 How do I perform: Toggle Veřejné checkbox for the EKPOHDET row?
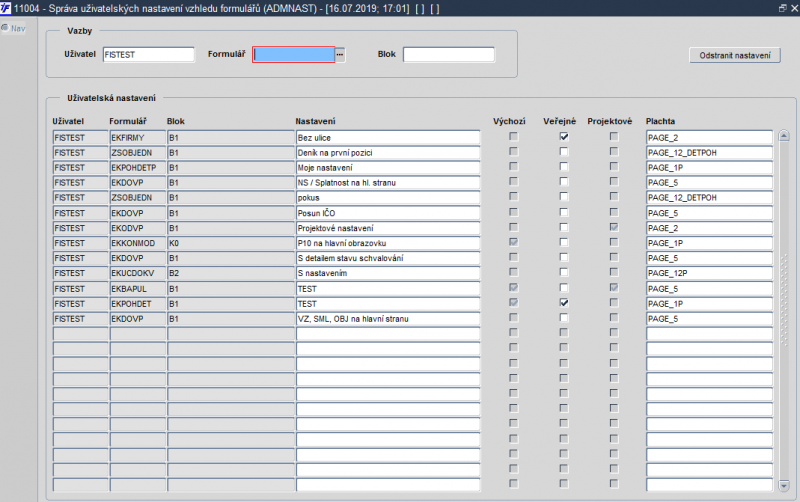pos(564,302)
